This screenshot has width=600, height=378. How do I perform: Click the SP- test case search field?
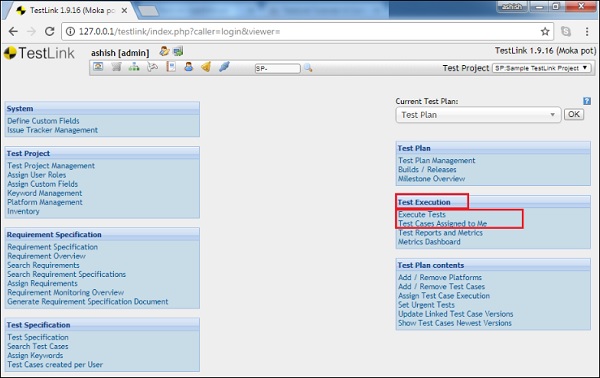point(277,68)
